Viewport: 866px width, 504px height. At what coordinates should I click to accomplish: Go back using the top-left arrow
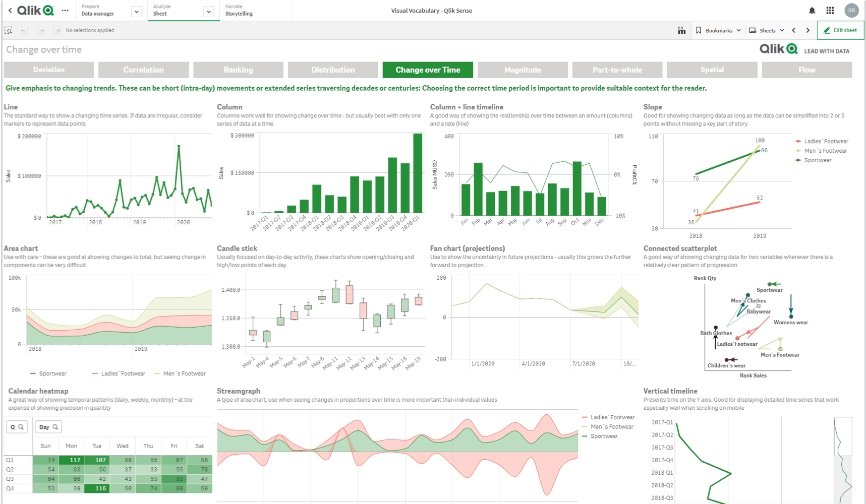[10, 10]
